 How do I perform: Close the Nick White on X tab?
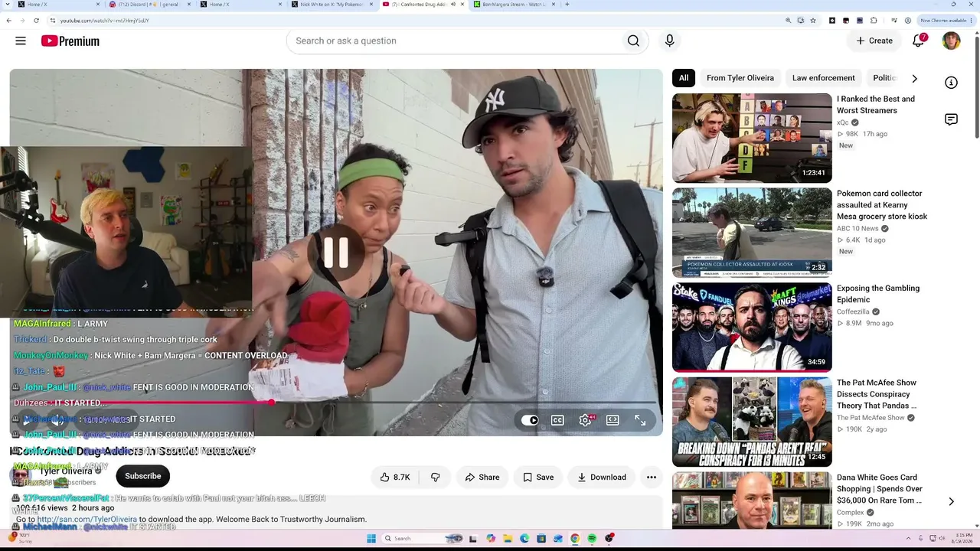371,5
